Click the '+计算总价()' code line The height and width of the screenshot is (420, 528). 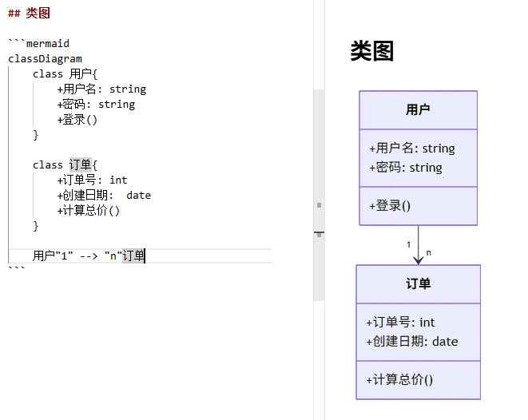pyautogui.click(x=88, y=210)
